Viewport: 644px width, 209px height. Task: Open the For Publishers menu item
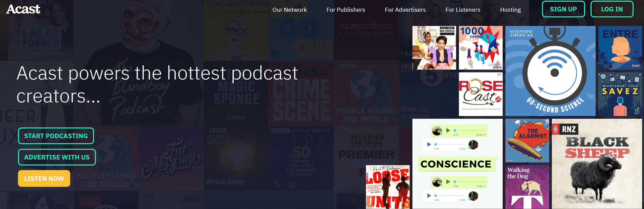346,10
